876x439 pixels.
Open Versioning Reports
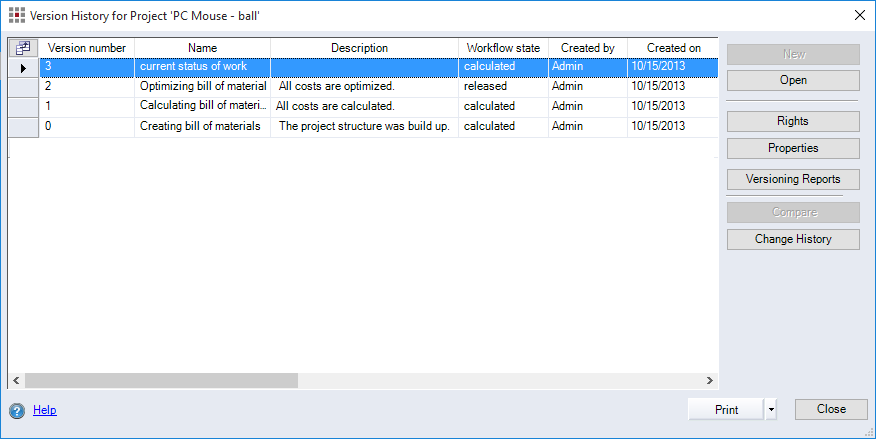(793, 180)
